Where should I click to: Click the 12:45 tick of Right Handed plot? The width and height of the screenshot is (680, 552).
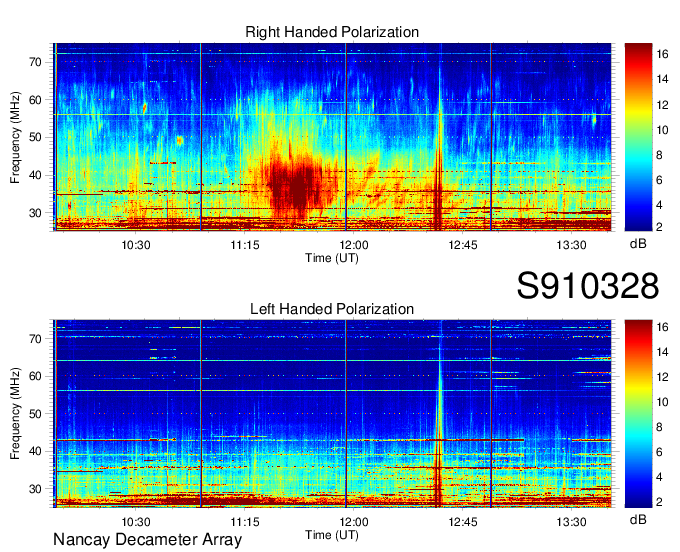point(463,245)
